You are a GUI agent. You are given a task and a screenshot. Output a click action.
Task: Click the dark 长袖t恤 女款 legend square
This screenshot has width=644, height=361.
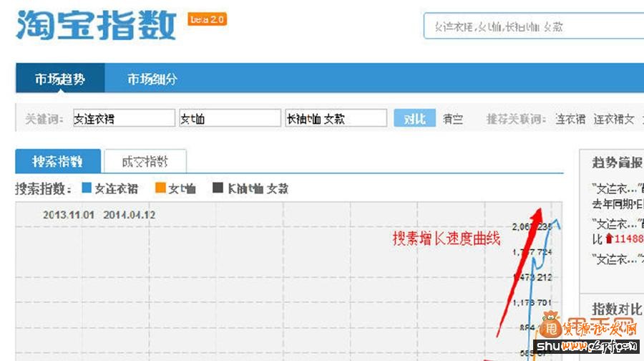[x=218, y=189]
